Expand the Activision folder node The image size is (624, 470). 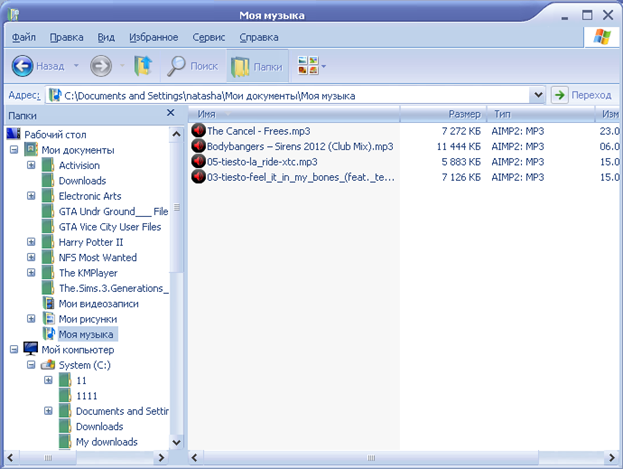click(x=31, y=165)
